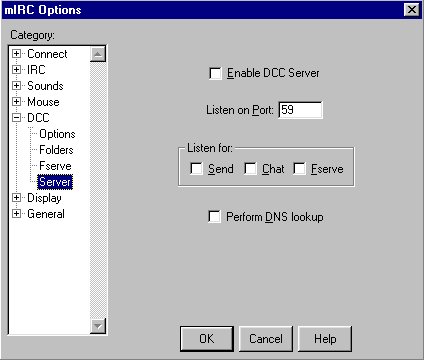Select Display in category tree
Screen dimensions: 424x360
(x=44, y=198)
